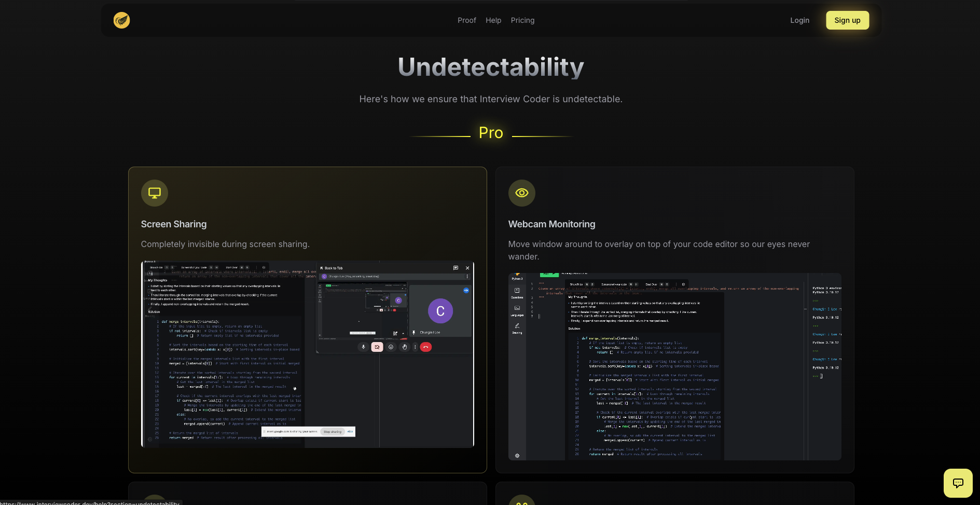Screen dimensions: 980x505
Task: Open the Pricing nav link
Action: coord(522,20)
